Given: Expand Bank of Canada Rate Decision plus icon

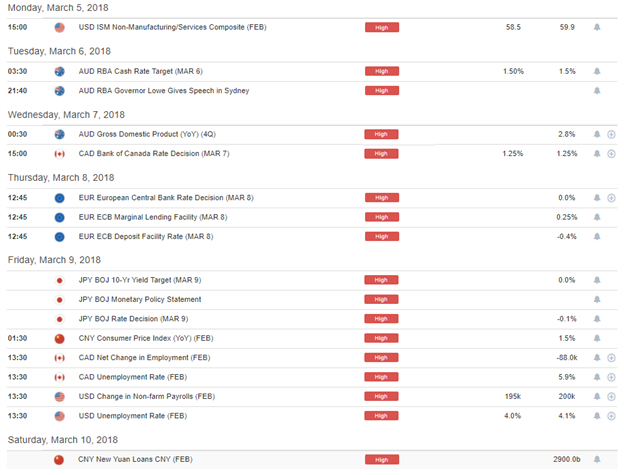Looking at the screenshot, I should tap(611, 154).
